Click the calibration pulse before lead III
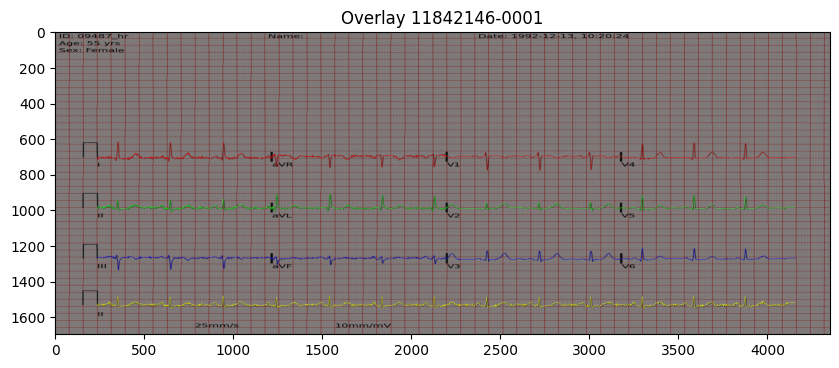 coord(90,251)
